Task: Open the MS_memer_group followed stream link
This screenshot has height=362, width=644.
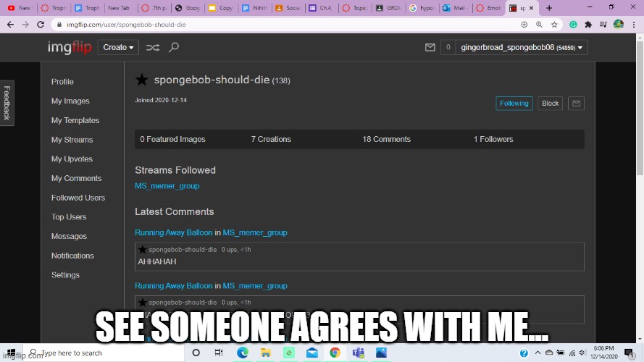Action: coord(167,186)
